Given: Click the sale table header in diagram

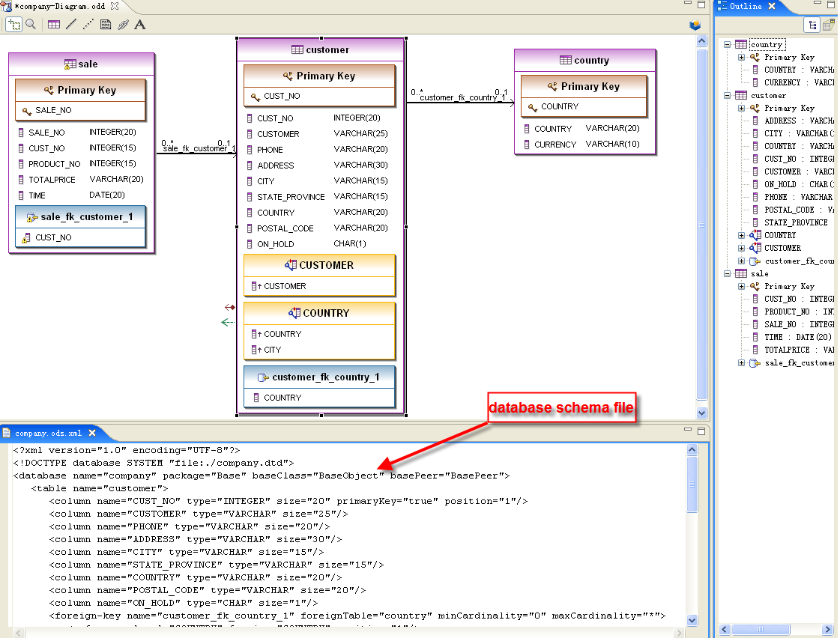Looking at the screenshot, I should point(82,64).
